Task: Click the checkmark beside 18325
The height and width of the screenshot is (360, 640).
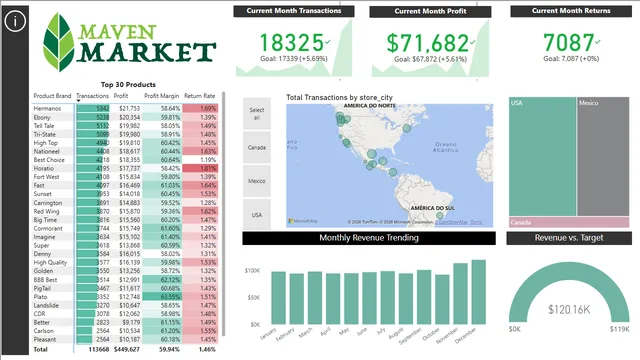Action: pos(328,41)
